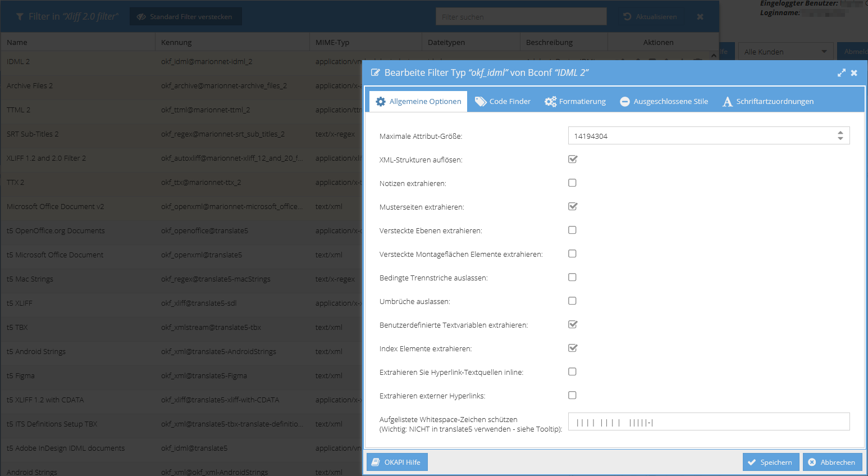Uncheck XML-Strukturen auflösen checkbox
This screenshot has height=476, width=868.
572,159
